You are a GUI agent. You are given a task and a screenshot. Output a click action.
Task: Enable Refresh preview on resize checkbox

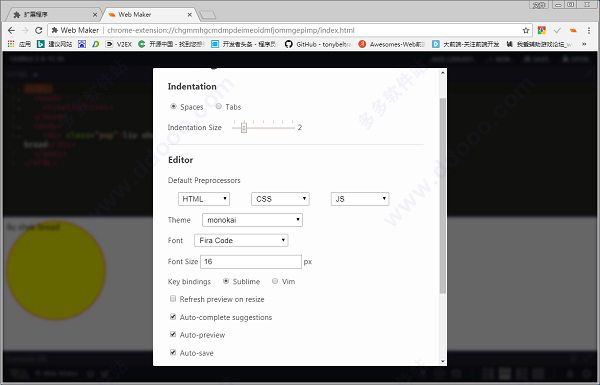(x=173, y=299)
